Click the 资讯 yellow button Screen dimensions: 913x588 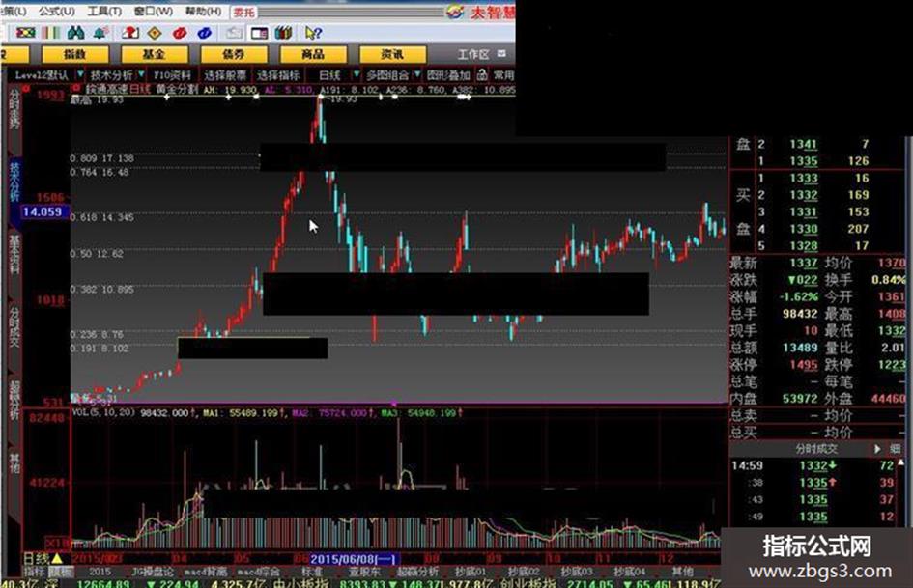pos(392,54)
